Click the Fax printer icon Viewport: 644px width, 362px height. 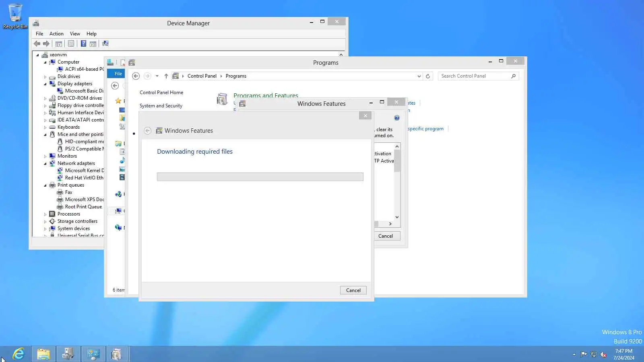[60, 192]
